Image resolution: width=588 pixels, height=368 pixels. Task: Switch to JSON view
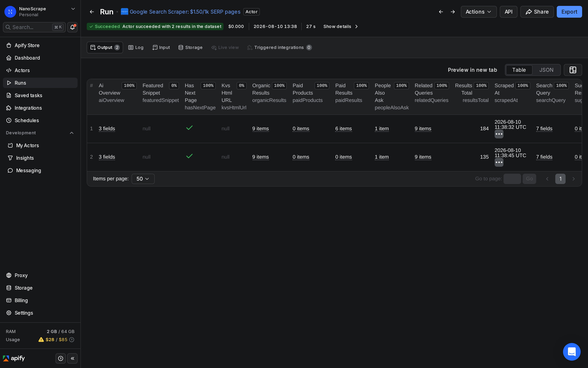tap(546, 70)
